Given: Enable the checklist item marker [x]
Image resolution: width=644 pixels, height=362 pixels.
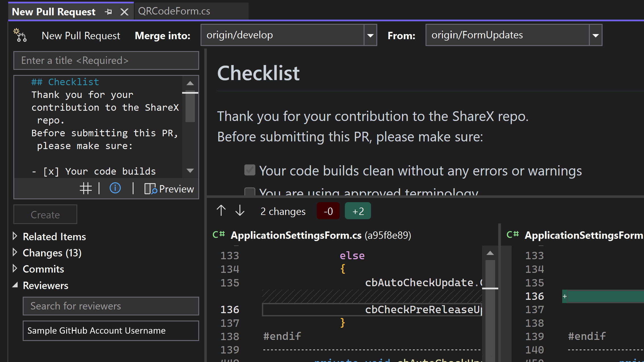Looking at the screenshot, I should (x=49, y=171).
